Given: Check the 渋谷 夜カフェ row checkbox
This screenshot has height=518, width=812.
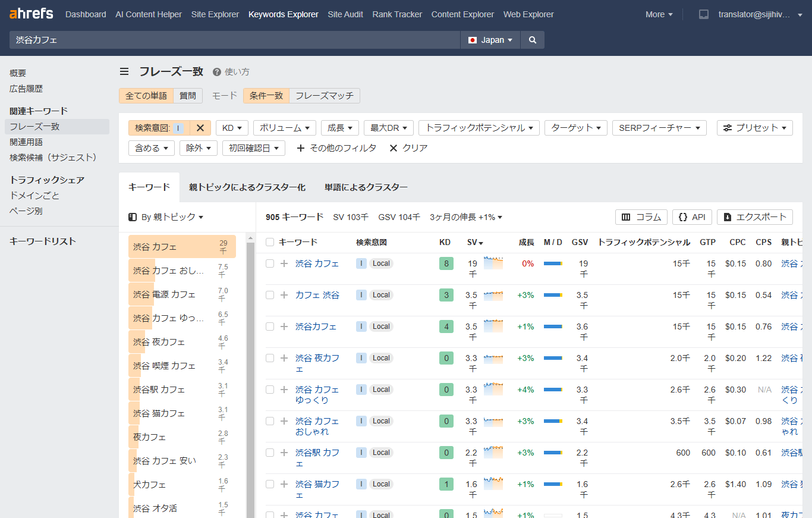Looking at the screenshot, I should click(269, 357).
